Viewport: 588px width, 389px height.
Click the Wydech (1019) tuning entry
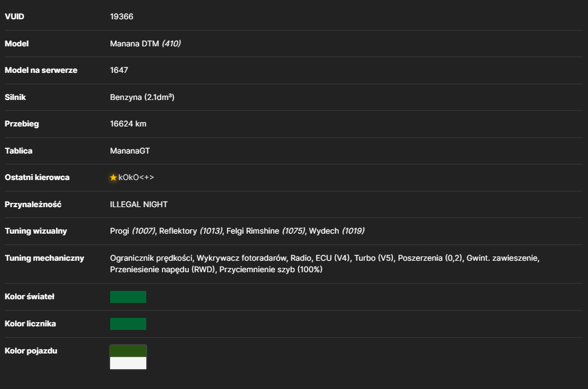(337, 231)
